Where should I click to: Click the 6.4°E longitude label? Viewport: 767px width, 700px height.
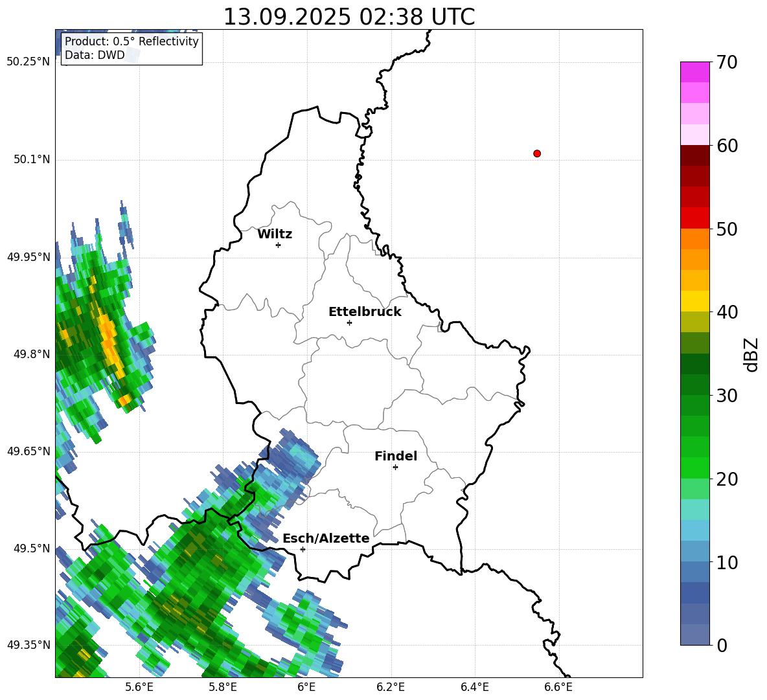pyautogui.click(x=474, y=687)
